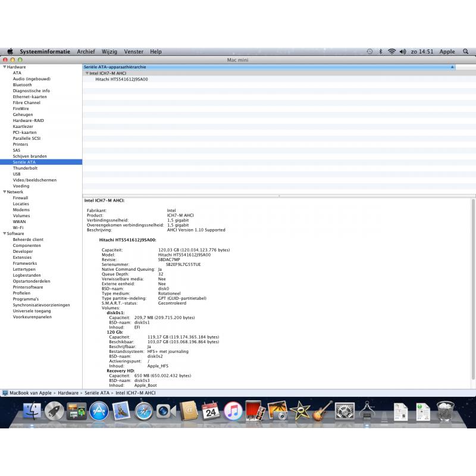Open the Wi-Fi status menu
This screenshot has width=476, height=476.
click(392, 52)
